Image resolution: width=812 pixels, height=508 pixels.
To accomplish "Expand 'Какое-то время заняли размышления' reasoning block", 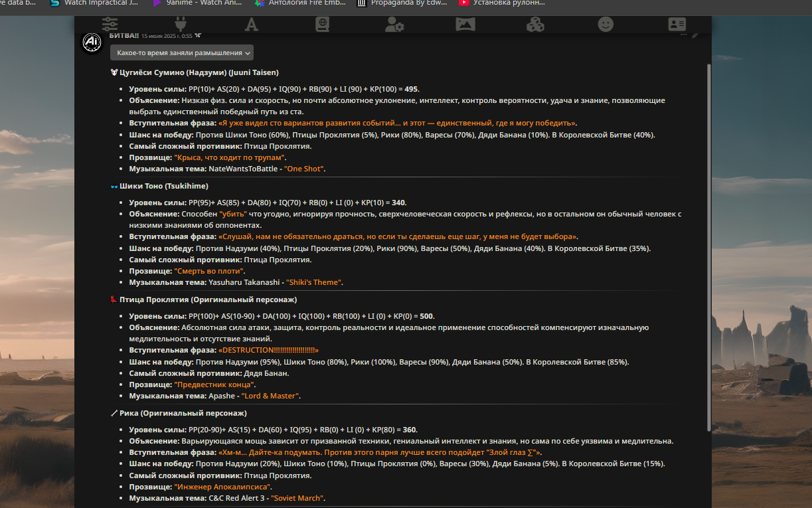I will pyautogui.click(x=182, y=52).
